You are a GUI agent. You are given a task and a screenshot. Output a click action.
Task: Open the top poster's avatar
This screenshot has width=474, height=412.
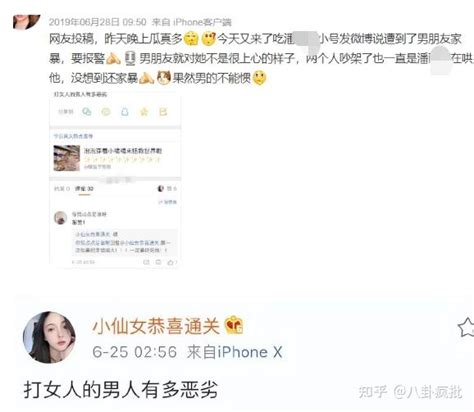tap(27, 21)
